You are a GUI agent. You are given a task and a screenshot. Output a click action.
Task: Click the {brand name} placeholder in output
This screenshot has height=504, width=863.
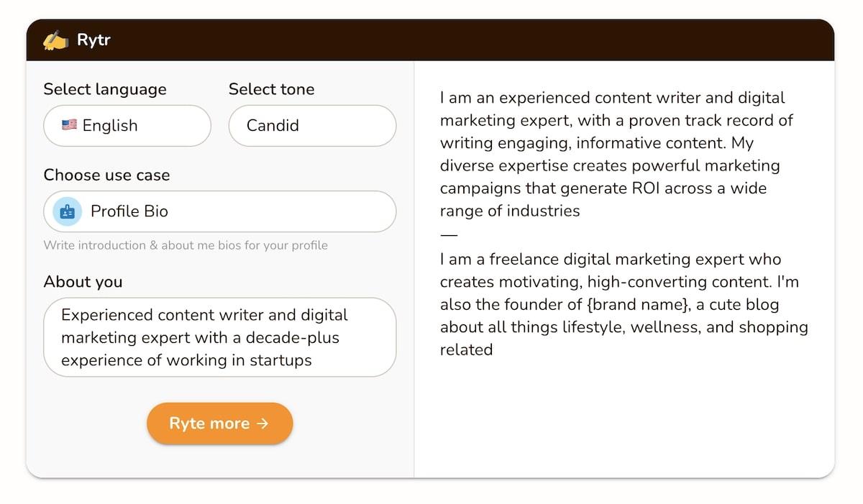pos(639,304)
